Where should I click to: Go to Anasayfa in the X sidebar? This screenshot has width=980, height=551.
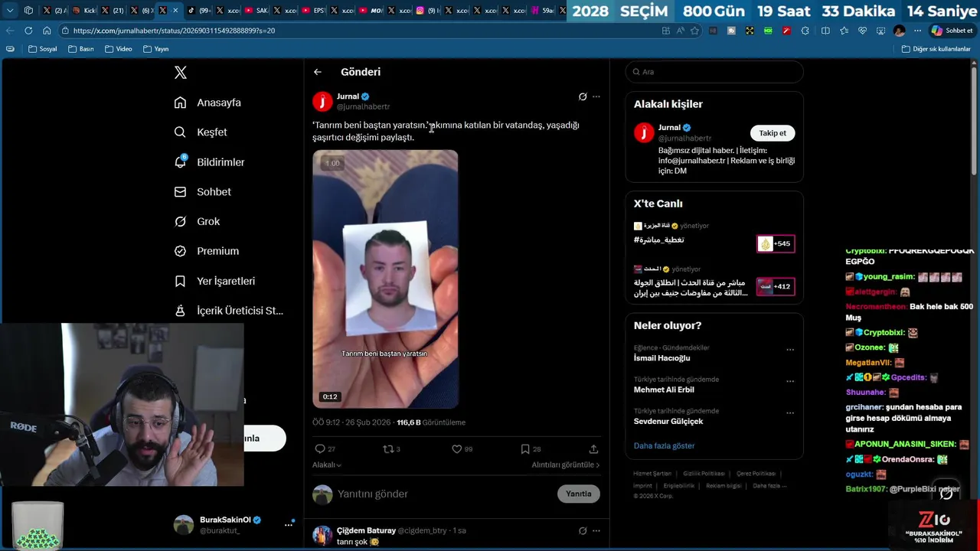(x=207, y=103)
